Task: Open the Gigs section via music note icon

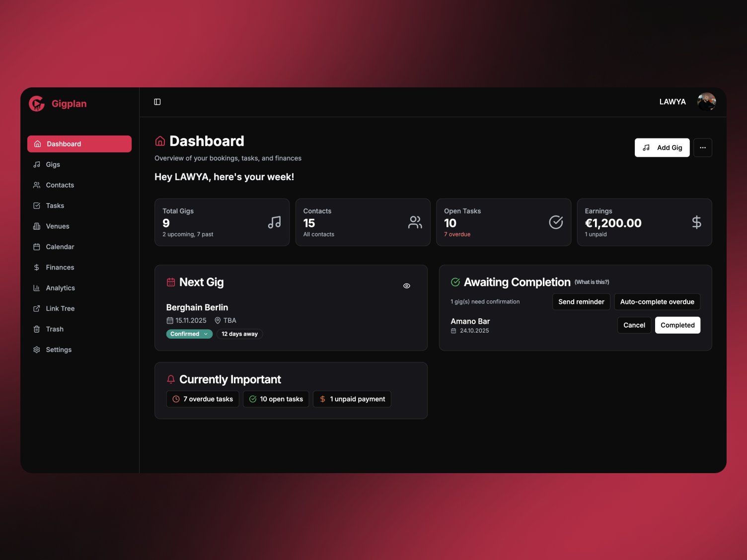Action: [x=37, y=164]
